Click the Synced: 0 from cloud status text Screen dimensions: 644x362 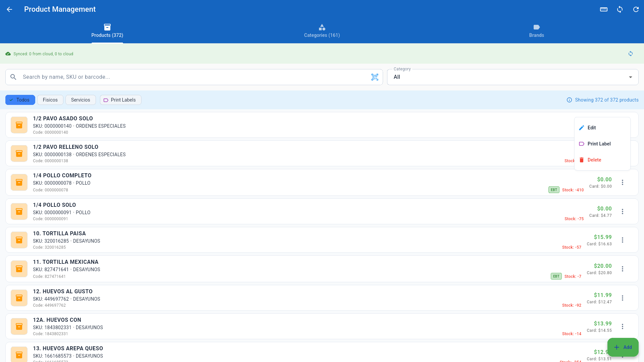[x=43, y=54]
